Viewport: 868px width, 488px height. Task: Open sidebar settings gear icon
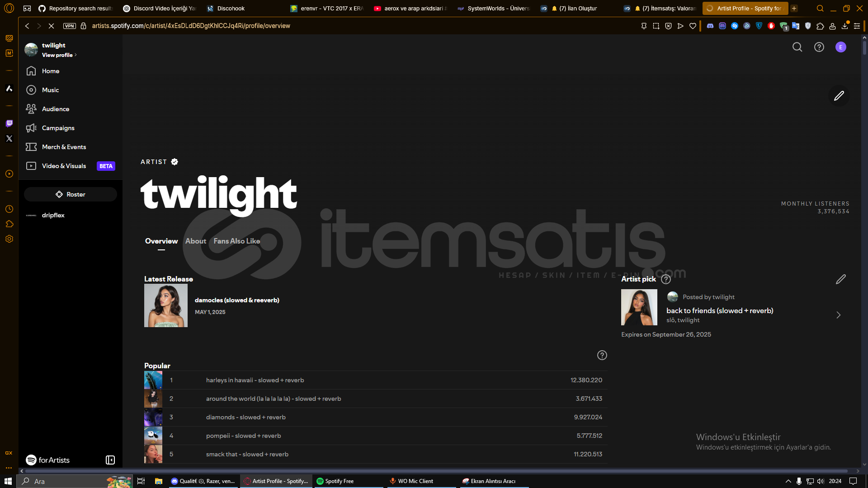(x=9, y=239)
